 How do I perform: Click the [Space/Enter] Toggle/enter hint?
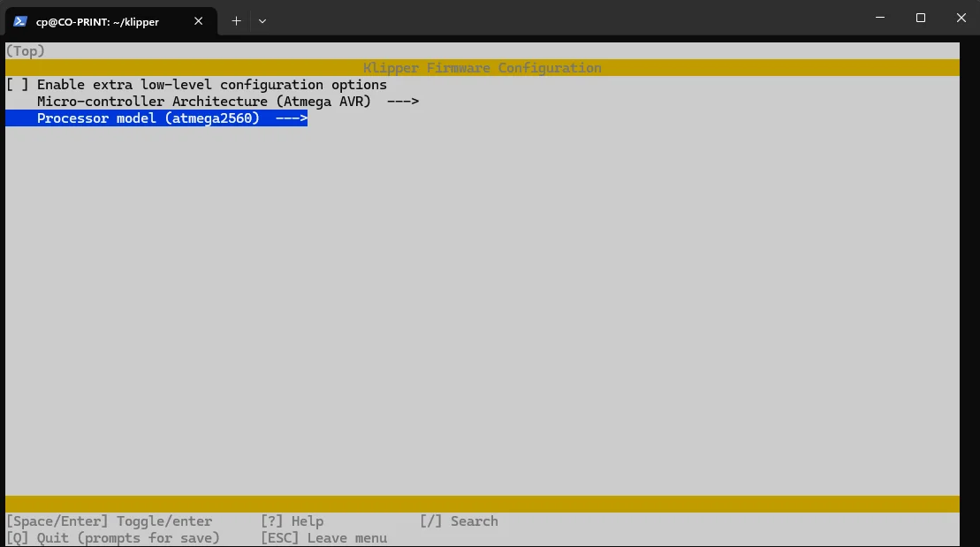tap(110, 520)
